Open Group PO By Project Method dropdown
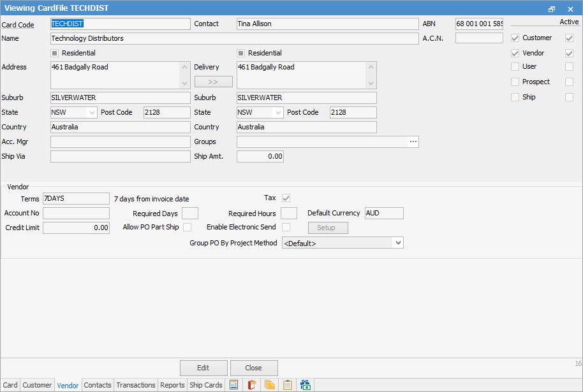The height and width of the screenshot is (392, 583). 398,243
